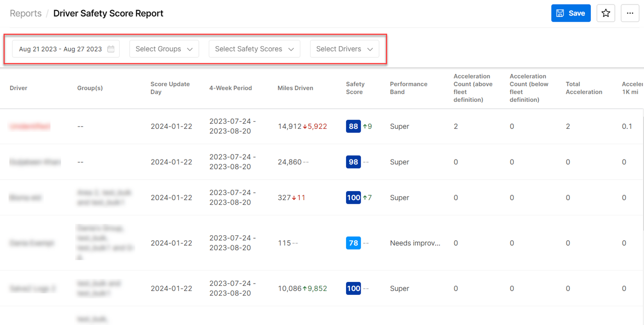
Task: Go to Reports in the breadcrumb
Action: click(x=26, y=14)
